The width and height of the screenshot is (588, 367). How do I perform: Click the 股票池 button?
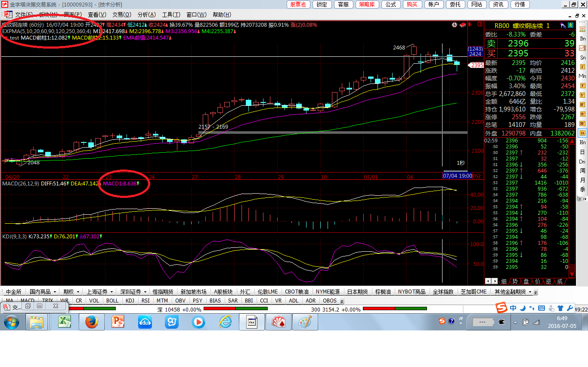pos(298,4)
